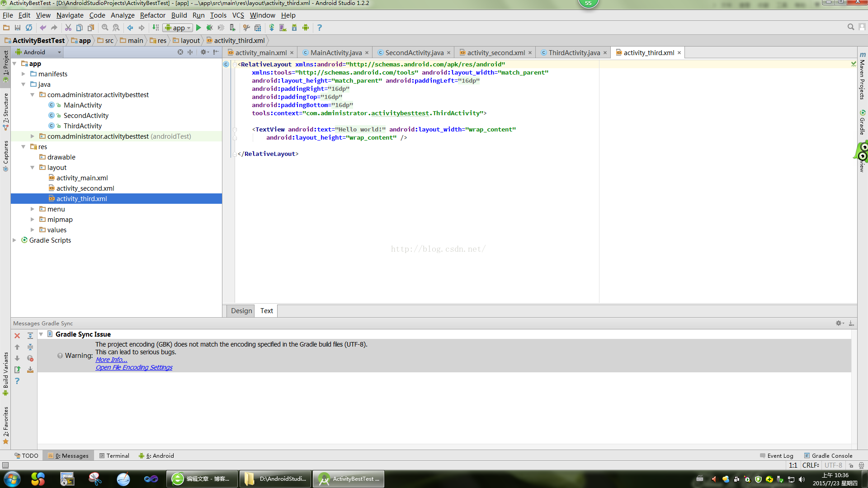Toggle the Gradle sidebar button
Viewport: 868px width, 488px height.
863,122
